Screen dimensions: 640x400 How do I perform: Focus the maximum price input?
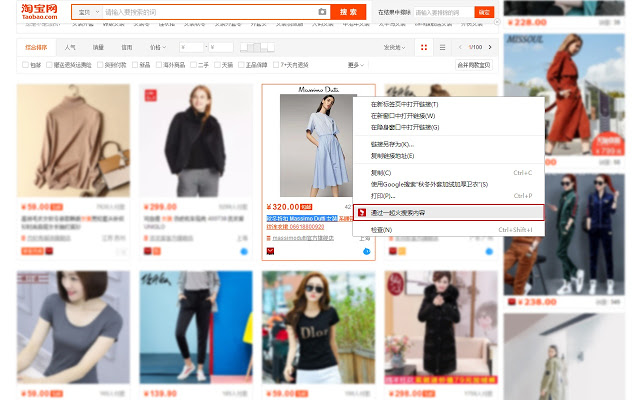point(221,47)
